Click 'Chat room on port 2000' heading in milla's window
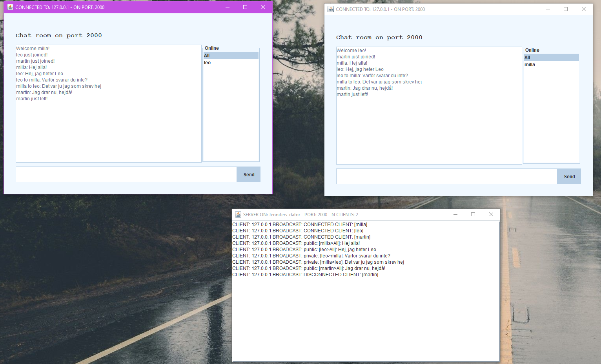Screen dimensions: 601x364 [x=59, y=35]
